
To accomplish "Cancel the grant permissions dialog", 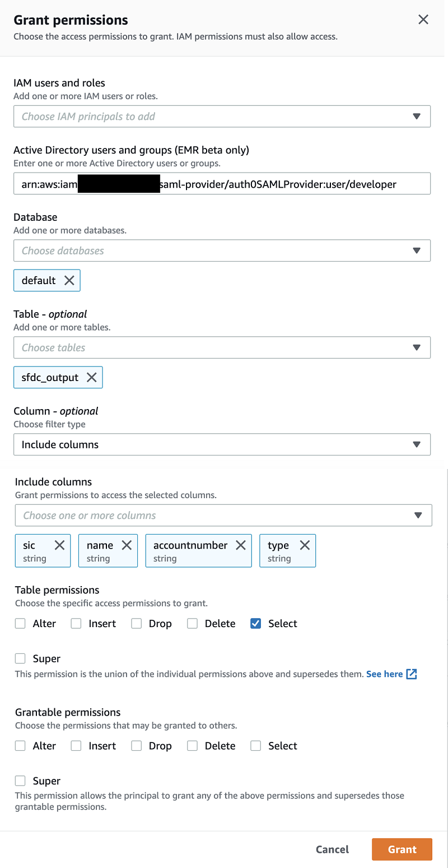I will coord(332,850).
